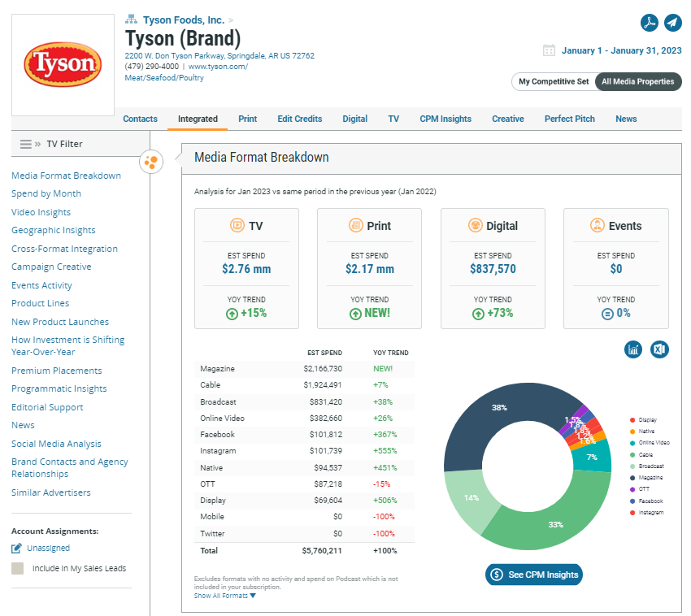Viewport: 691px width, 616px height.
Task: Select My Competitive Set toggle option
Action: [x=554, y=81]
